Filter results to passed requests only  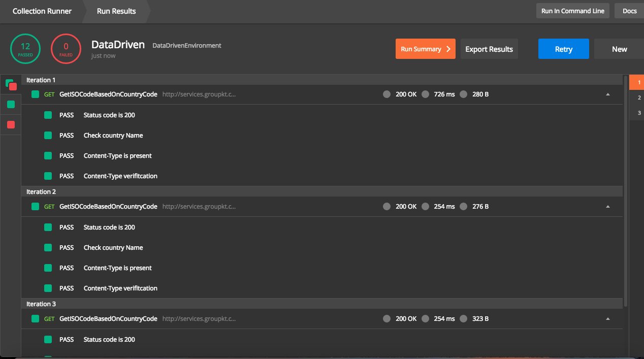click(11, 105)
